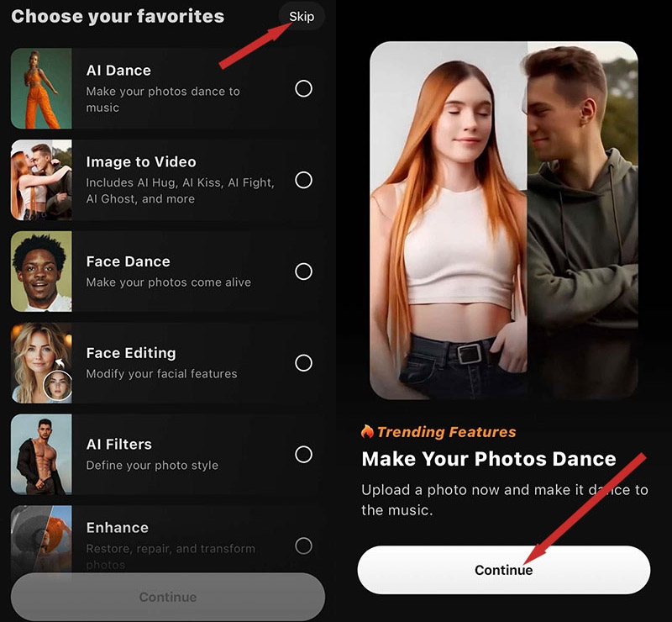Image resolution: width=672 pixels, height=622 pixels.
Task: Open the Face Editing blonde woman thumbnail
Action: pyautogui.click(x=41, y=362)
